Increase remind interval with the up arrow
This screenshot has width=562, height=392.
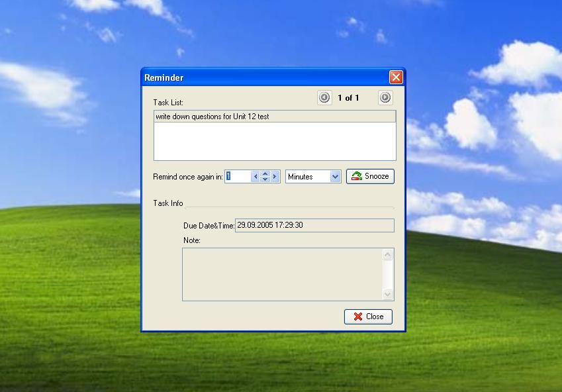click(x=265, y=173)
